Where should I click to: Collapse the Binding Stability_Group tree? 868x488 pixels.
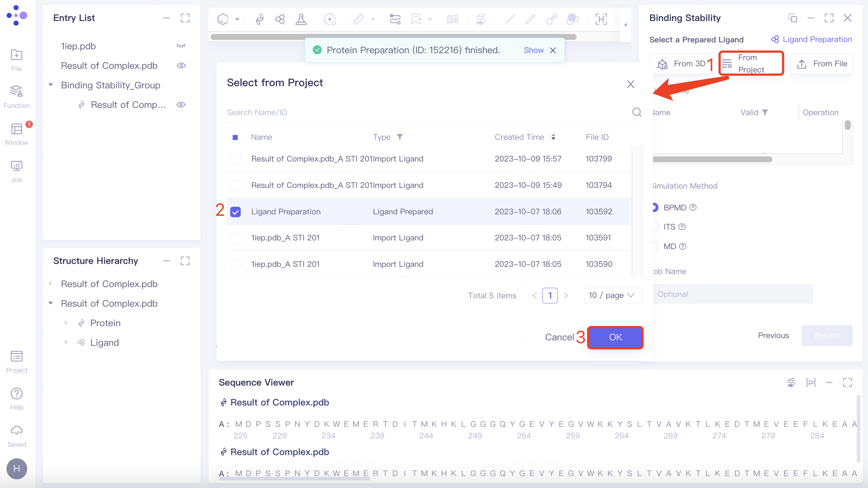tap(51, 85)
